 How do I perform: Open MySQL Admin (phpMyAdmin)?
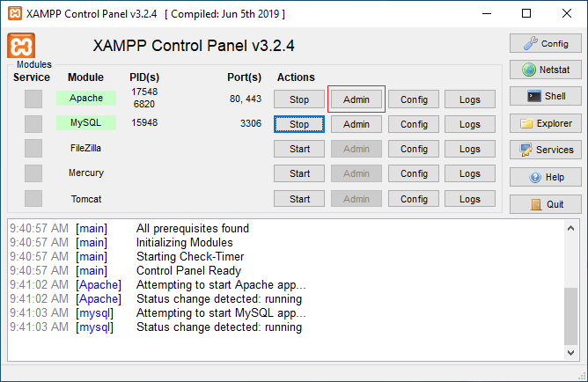(x=356, y=124)
